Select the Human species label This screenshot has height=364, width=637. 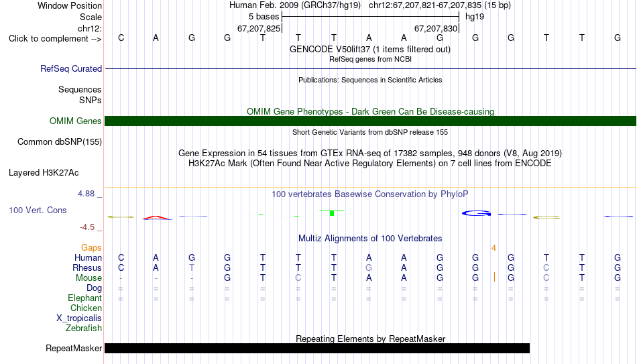tap(88, 258)
